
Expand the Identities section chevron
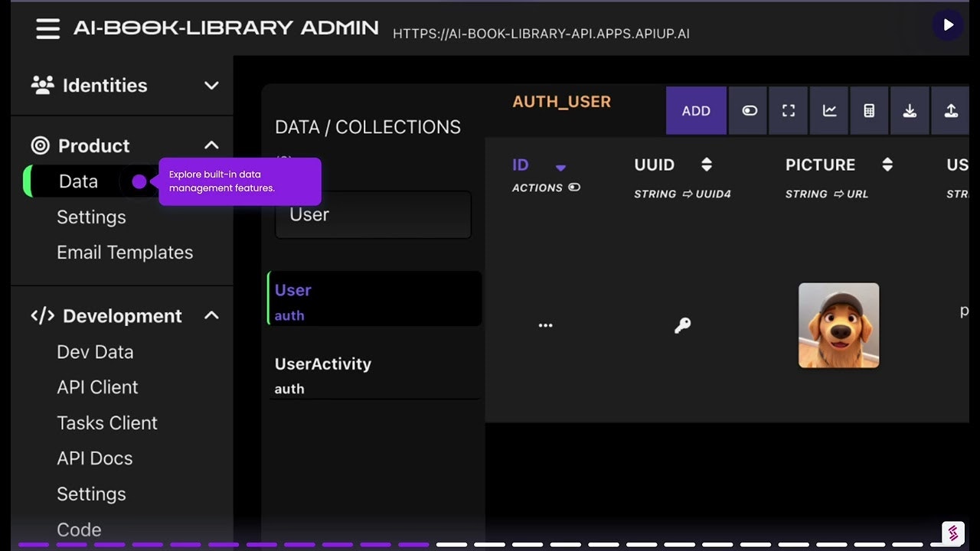point(211,86)
